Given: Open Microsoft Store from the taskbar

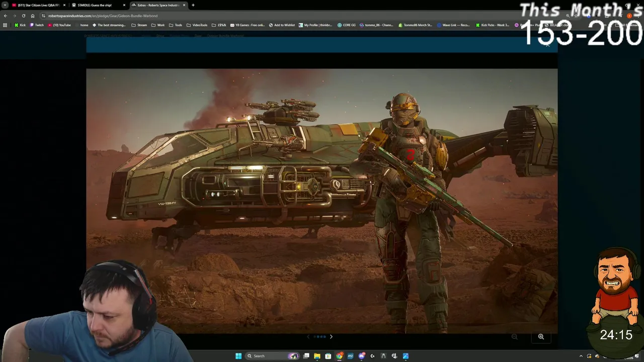Looking at the screenshot, I should pos(328,356).
